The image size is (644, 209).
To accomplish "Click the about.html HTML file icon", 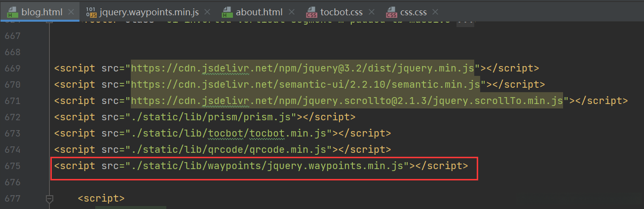I will click(227, 11).
